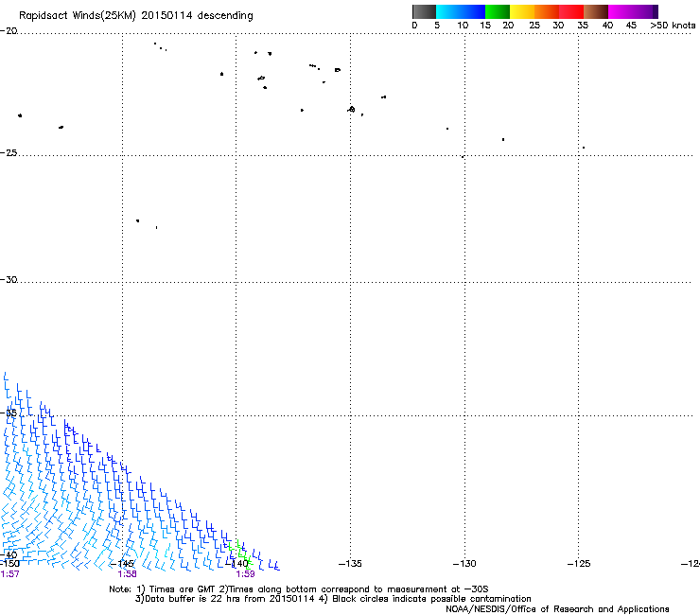Click the green wind barbs near -140
The width and height of the screenshot is (700, 615).
coord(241,554)
